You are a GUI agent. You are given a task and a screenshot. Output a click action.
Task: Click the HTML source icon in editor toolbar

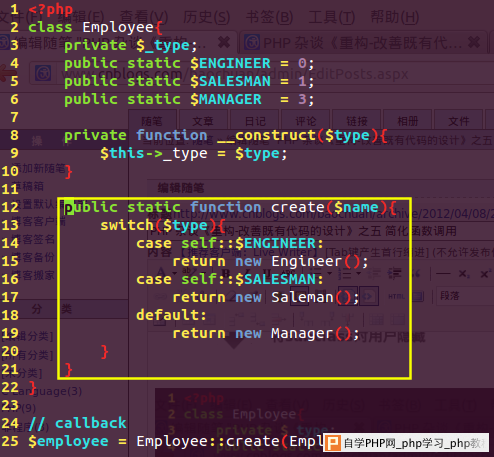(396, 296)
